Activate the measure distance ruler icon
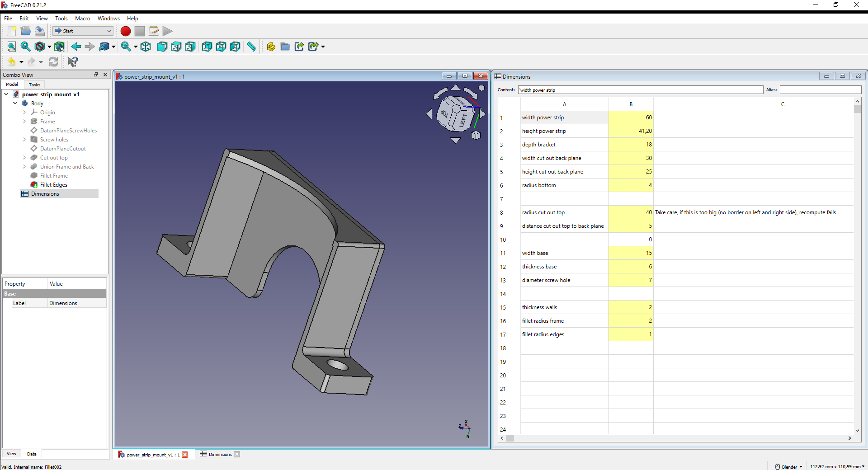The width and height of the screenshot is (868, 470). (x=251, y=47)
